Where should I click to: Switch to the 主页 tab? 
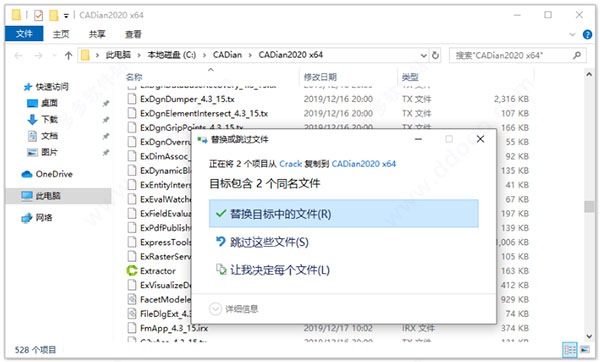[x=61, y=34]
